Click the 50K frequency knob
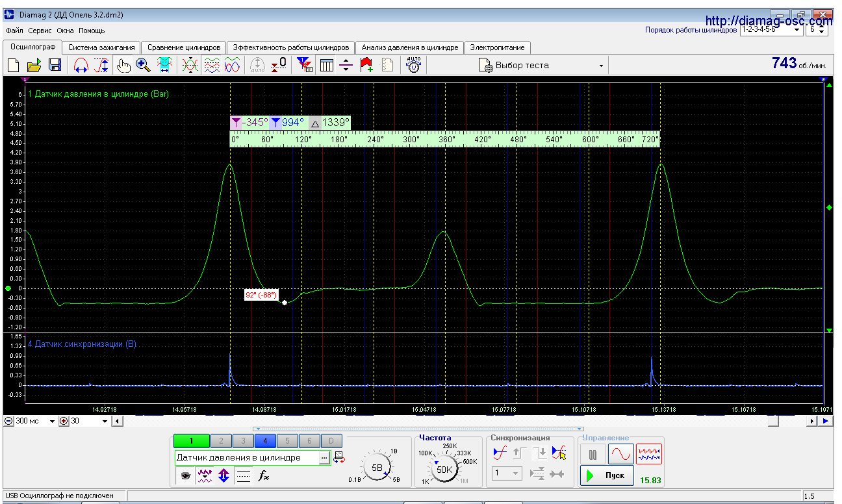Screen dimensions: 842x504 [444, 469]
